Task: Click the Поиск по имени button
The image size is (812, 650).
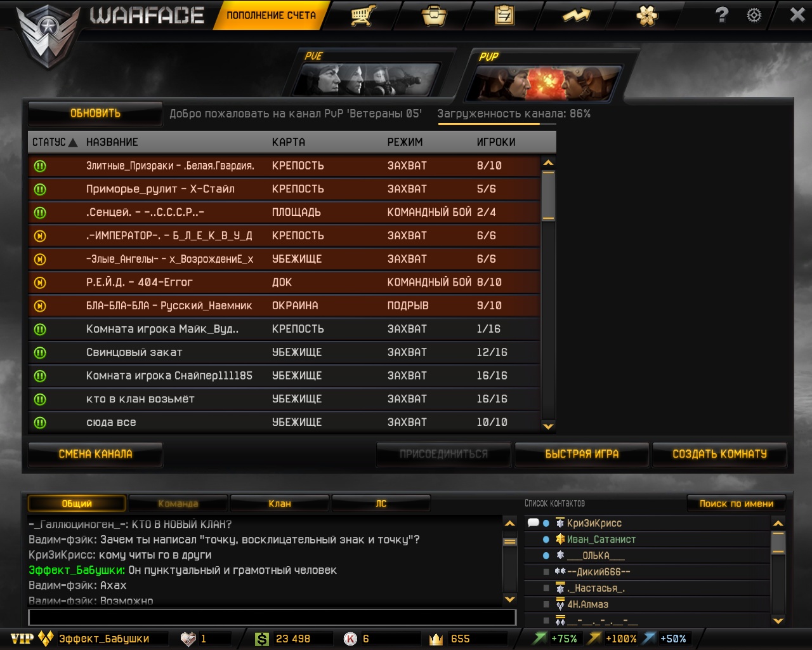Action: point(737,504)
